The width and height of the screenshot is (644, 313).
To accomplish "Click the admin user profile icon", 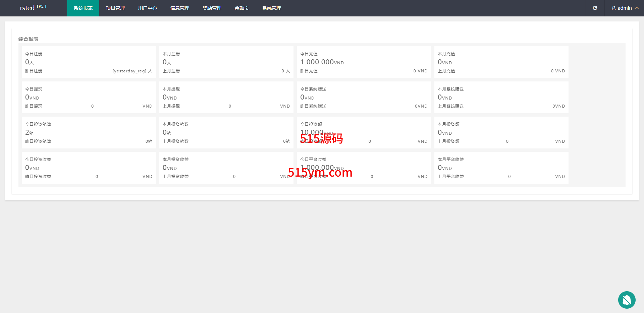I will coord(613,8).
